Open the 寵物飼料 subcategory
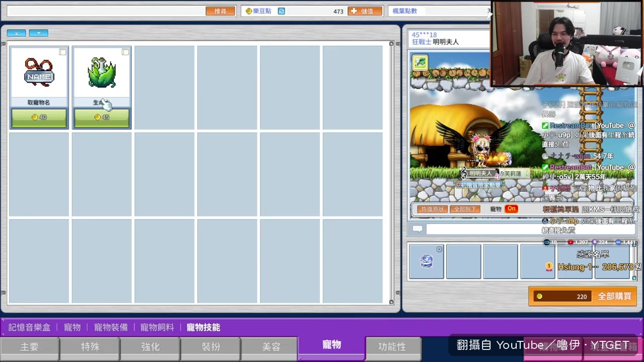Image resolution: width=644 pixels, height=362 pixels. (x=157, y=327)
